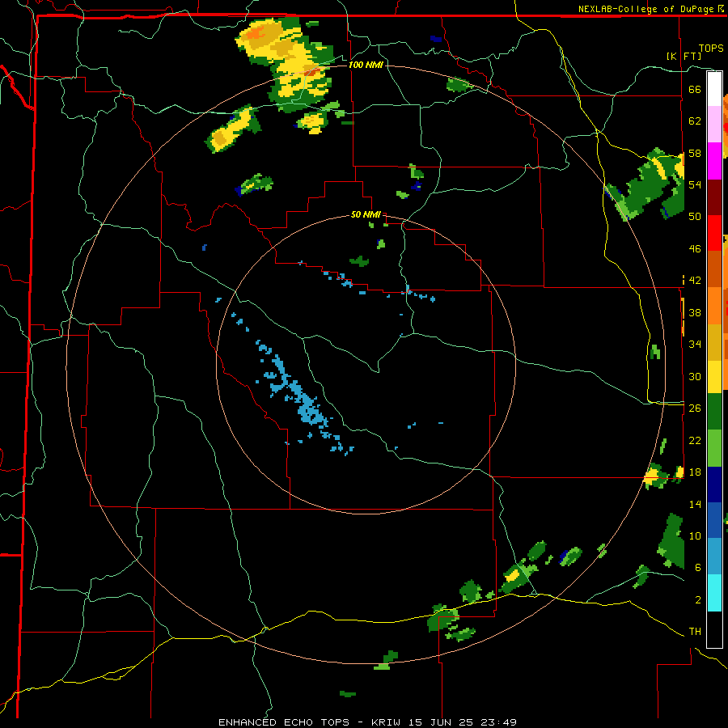
Task: Click the "50 NMI" range ring label
Action: coord(366,214)
